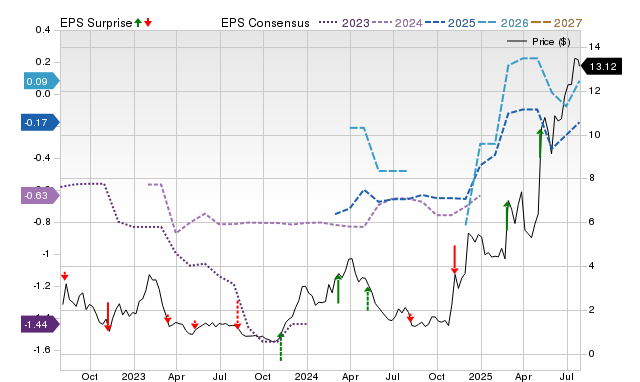Click the EPS Surprise legend title
The image size is (640, 382).
tap(96, 23)
